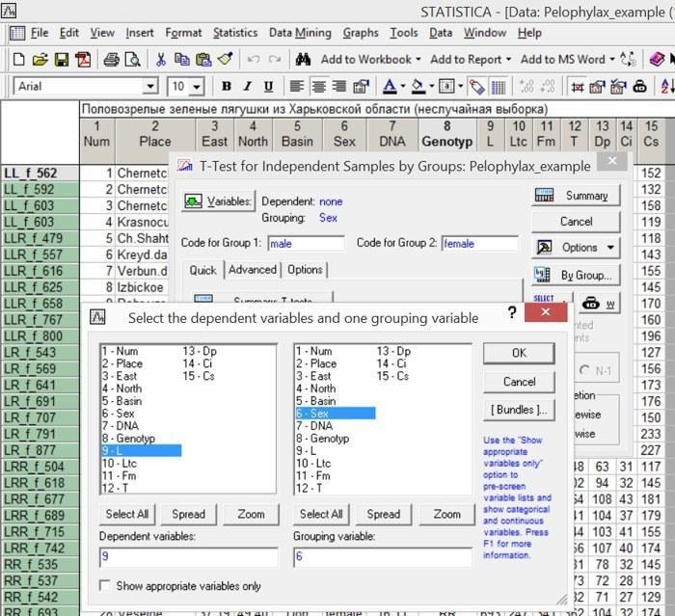The height and width of the screenshot is (616, 675).
Task: Click the Grouping variable input field
Action: click(382, 556)
